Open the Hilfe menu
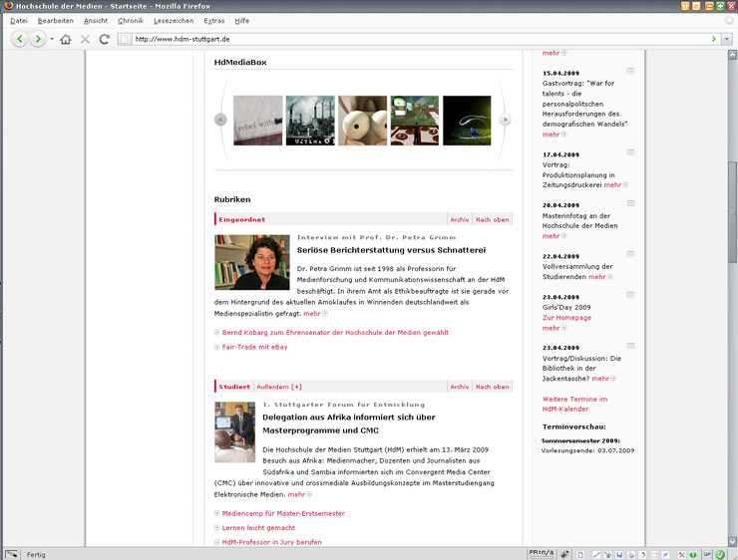 [x=242, y=21]
